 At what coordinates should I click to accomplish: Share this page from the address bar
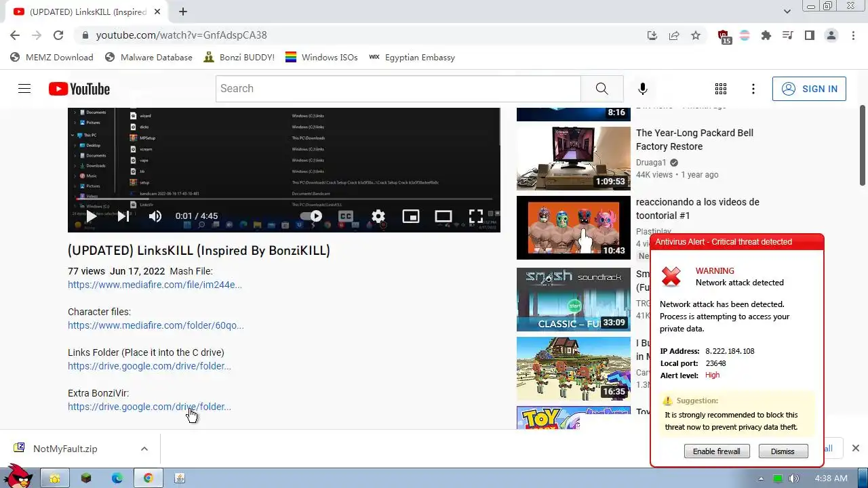point(674,35)
